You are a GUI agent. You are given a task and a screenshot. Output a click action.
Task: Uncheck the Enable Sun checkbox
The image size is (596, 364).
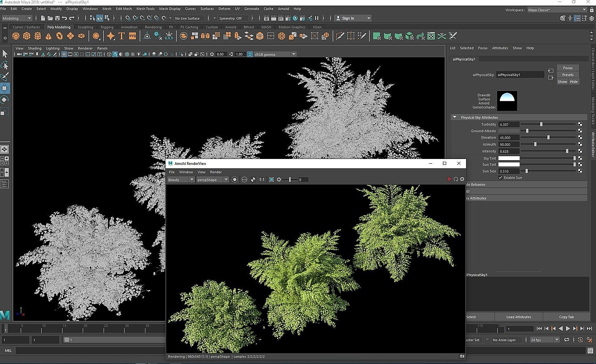tap(501, 178)
